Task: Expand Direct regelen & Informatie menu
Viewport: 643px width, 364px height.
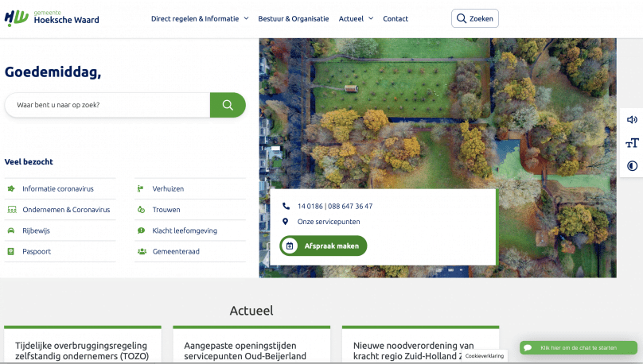Action: click(200, 18)
